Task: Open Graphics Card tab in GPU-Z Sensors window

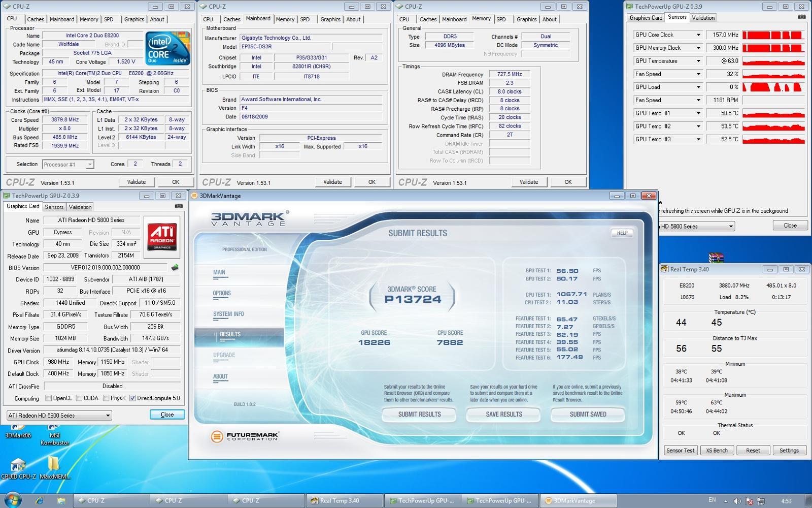Action: (x=646, y=18)
